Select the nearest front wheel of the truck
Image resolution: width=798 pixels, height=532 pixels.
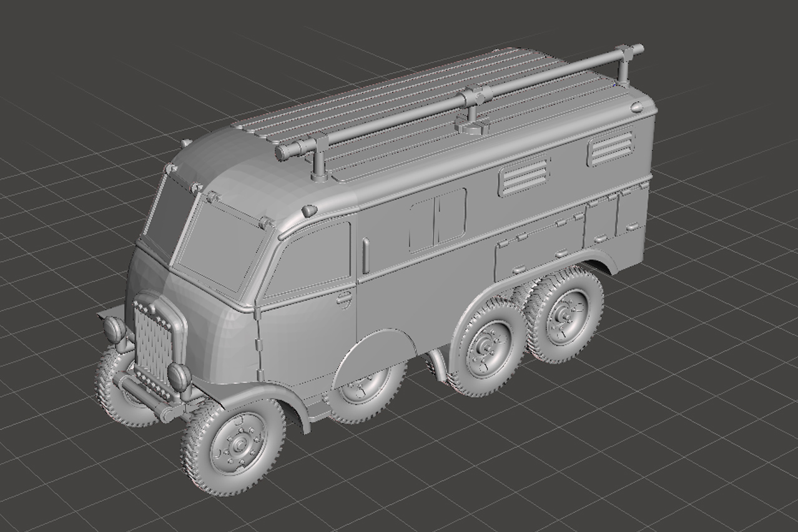[234, 445]
